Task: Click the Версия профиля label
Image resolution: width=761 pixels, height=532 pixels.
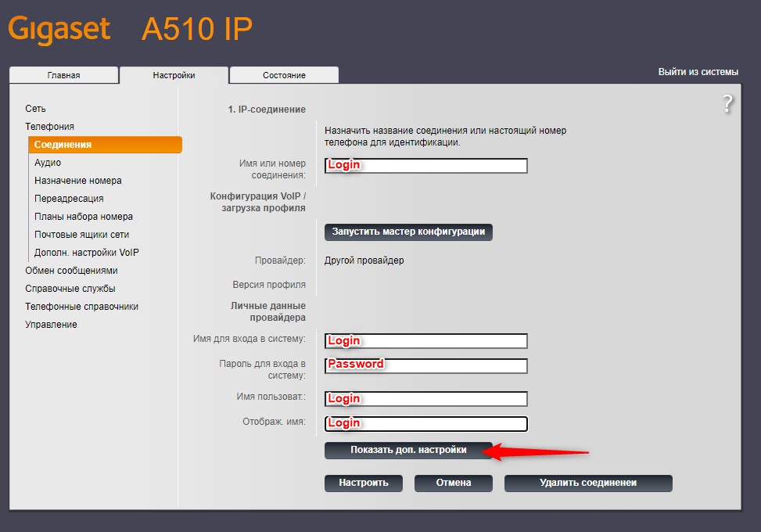Action: tap(269, 285)
